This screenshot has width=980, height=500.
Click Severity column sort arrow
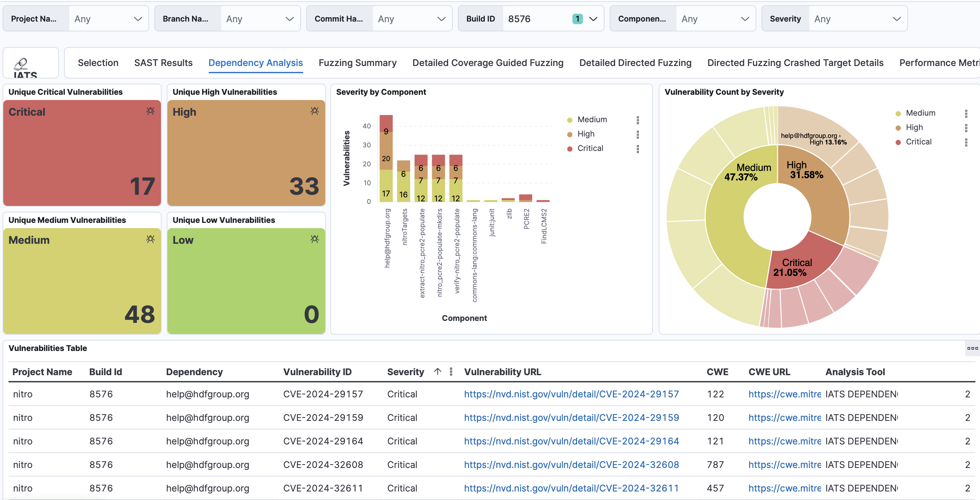coord(438,371)
